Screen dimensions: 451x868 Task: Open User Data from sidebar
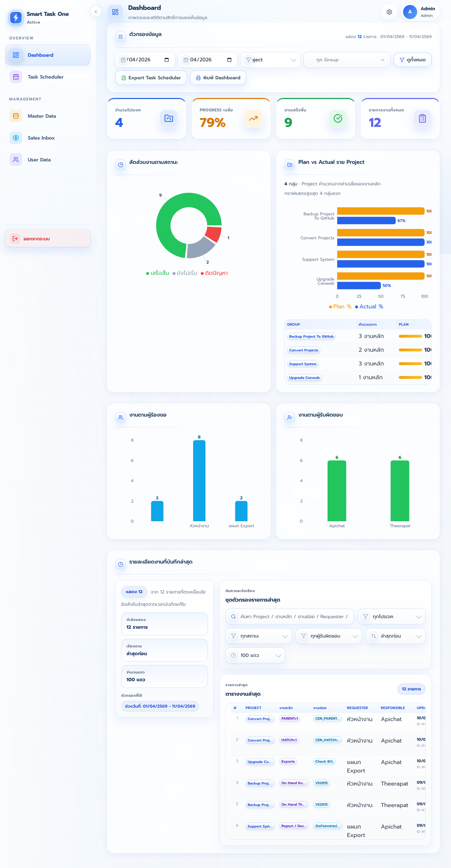click(x=48, y=160)
